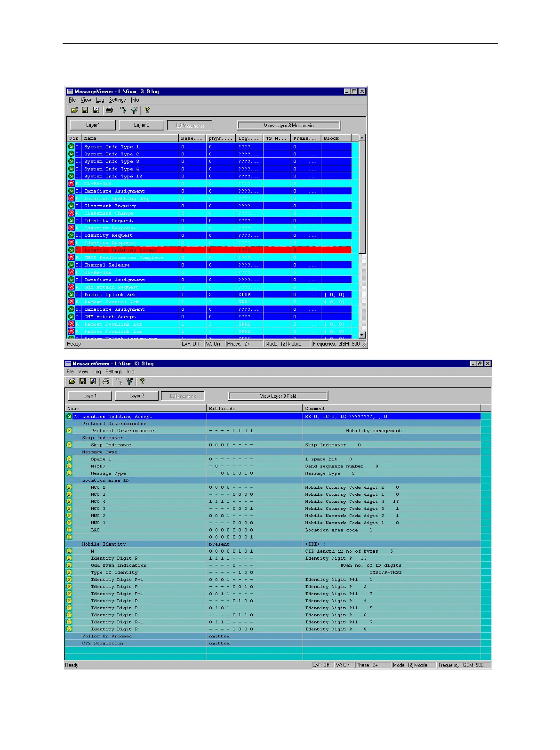Click Layer 2 button in the message list window
This screenshot has width=560, height=750.
tap(142, 125)
